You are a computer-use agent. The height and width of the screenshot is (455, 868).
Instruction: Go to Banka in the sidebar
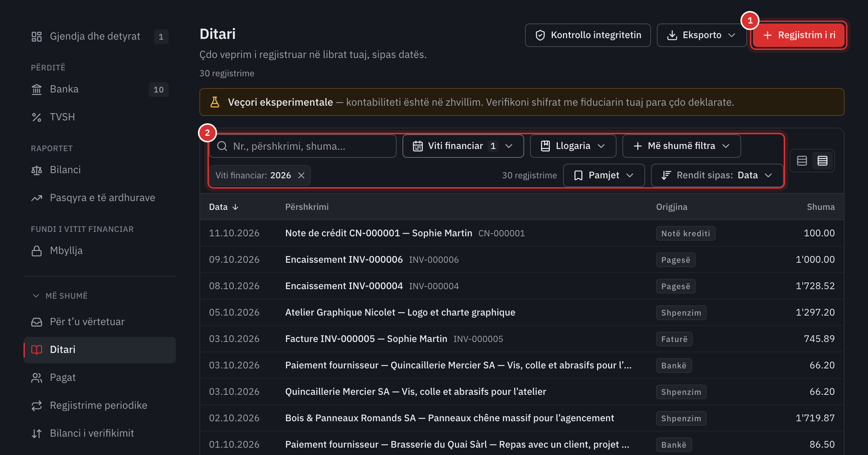click(100, 89)
